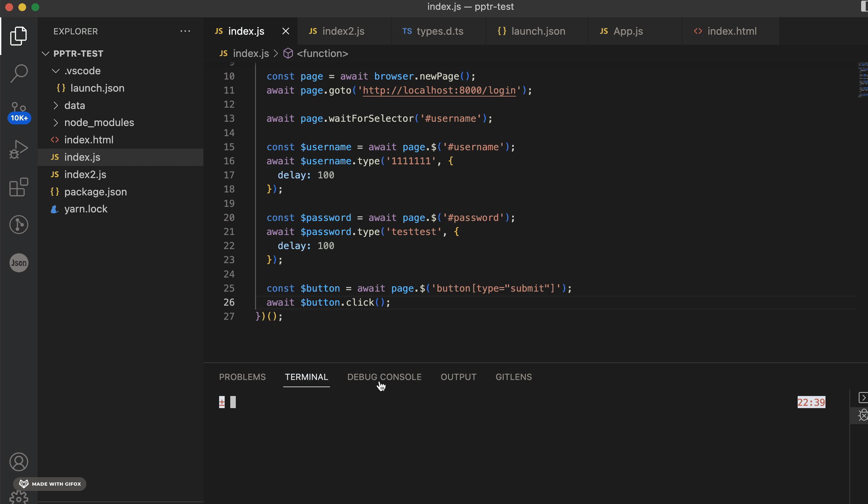Image resolution: width=868 pixels, height=504 pixels.
Task: Open the Search view in activity bar
Action: click(x=19, y=73)
